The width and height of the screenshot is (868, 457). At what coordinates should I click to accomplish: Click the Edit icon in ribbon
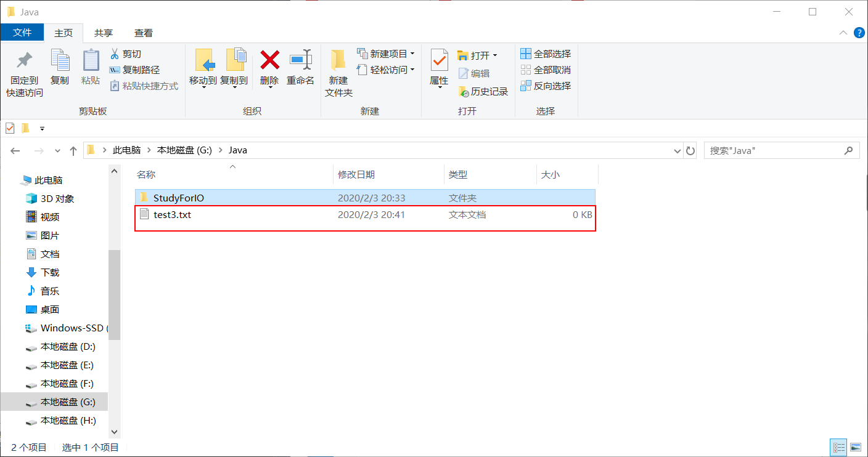464,73
